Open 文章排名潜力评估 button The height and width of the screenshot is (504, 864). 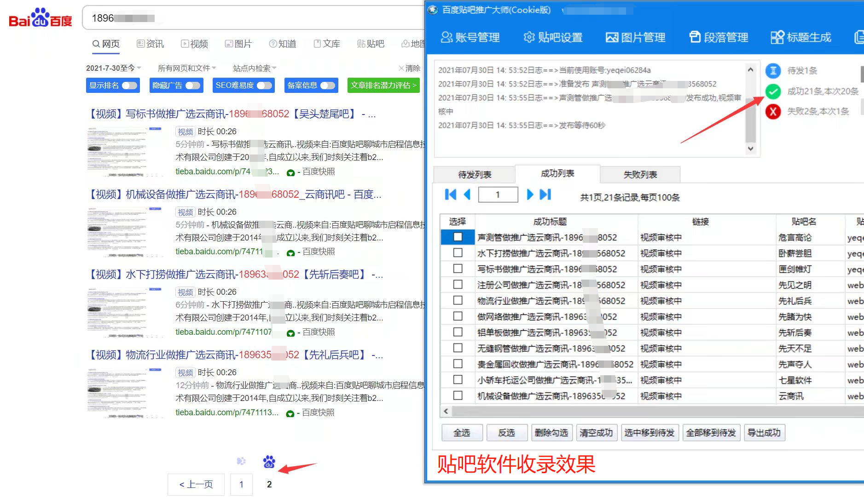[x=383, y=86]
